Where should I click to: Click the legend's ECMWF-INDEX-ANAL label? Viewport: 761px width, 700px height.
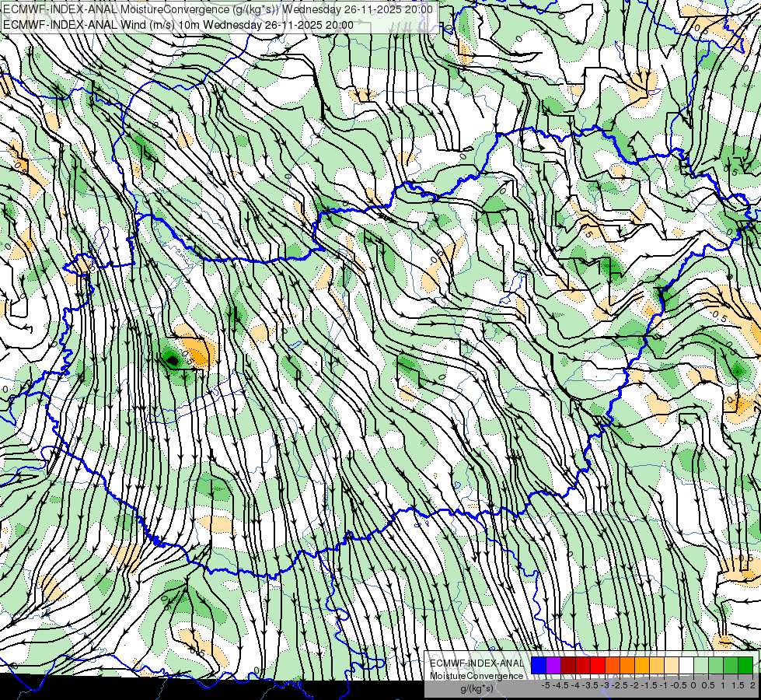[476, 663]
